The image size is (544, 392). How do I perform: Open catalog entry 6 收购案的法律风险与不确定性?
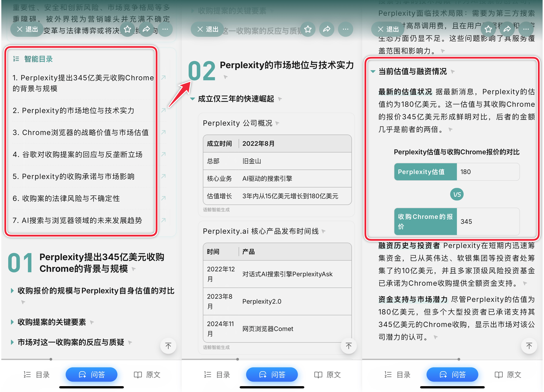click(x=66, y=198)
